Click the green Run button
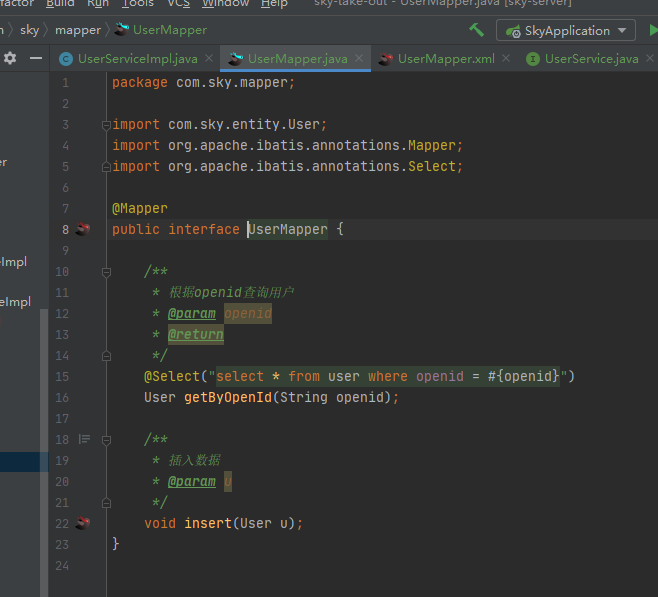658x597 pixels. 653,30
